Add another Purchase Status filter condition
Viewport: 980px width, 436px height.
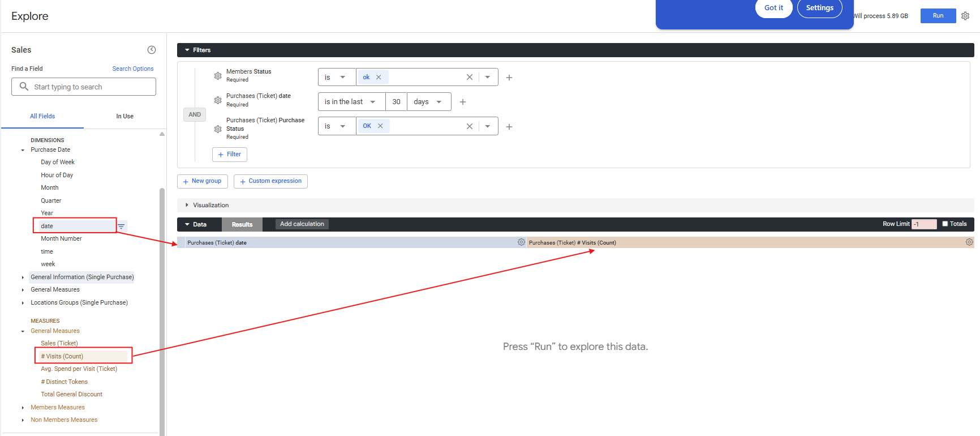coord(509,127)
